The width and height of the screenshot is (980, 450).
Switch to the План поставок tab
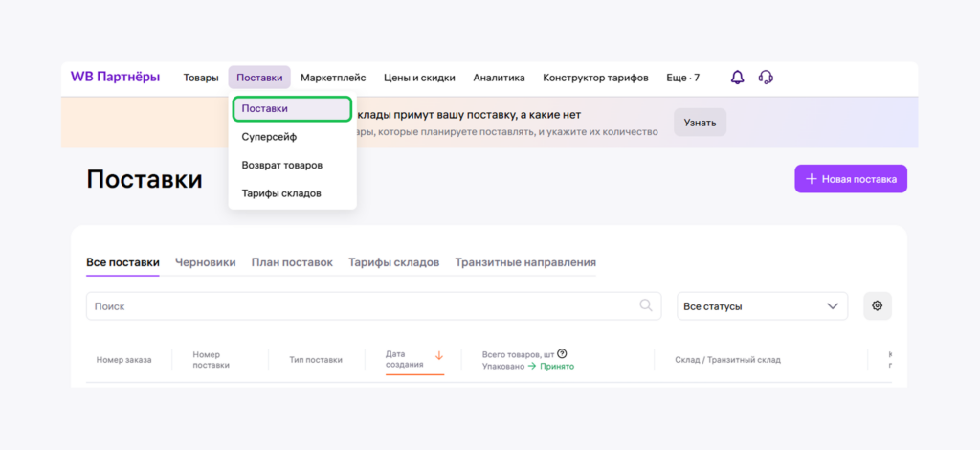[x=292, y=262]
